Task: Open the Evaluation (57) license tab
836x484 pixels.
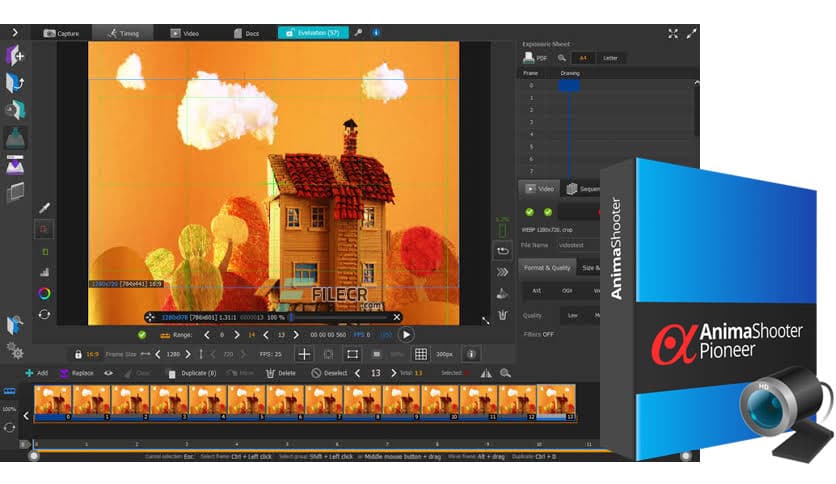Action: [x=313, y=33]
